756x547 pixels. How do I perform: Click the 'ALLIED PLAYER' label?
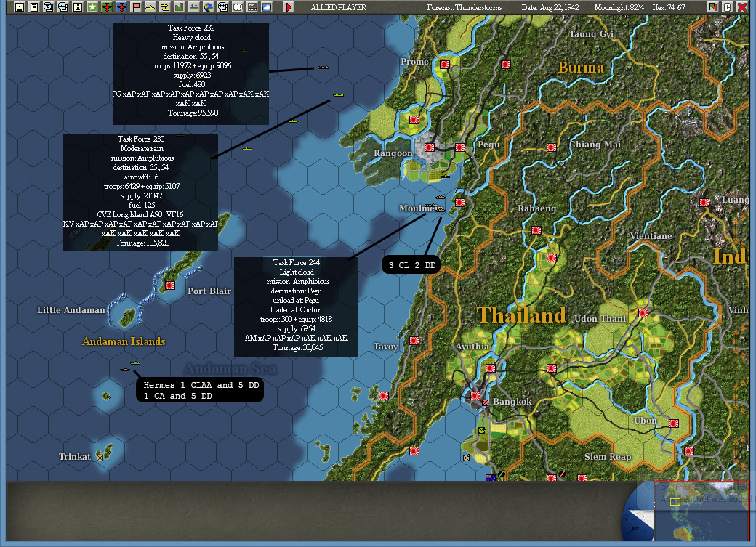[x=339, y=7]
